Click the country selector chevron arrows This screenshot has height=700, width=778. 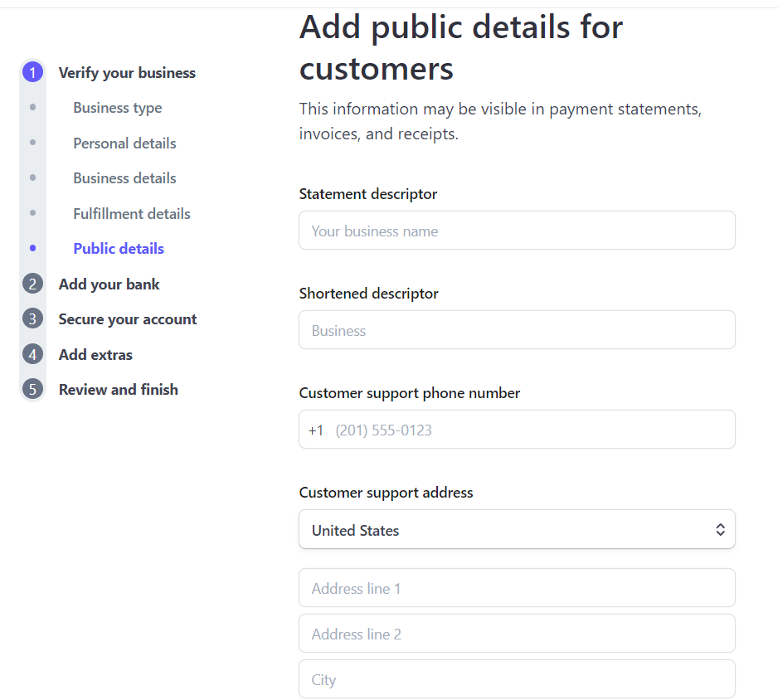(x=720, y=530)
